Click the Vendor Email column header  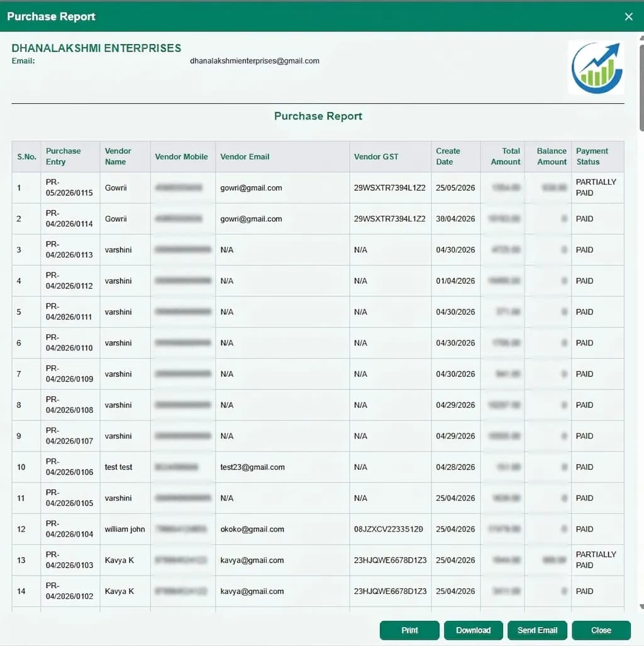click(282, 157)
